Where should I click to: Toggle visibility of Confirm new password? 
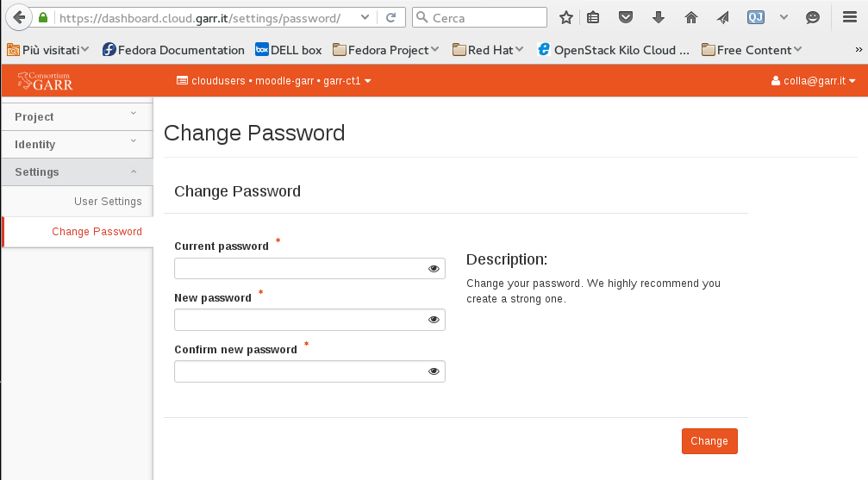point(434,371)
